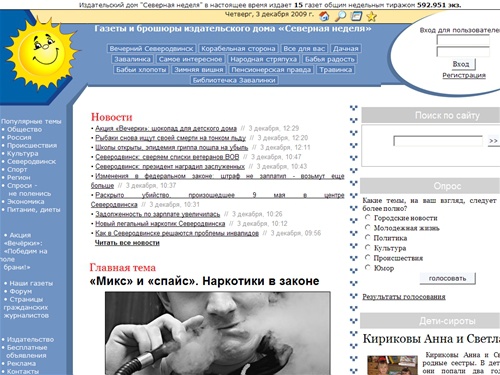This screenshot has height=375, width=500.
Task: Open news about шоколад для детского дома
Action: coord(166,128)
